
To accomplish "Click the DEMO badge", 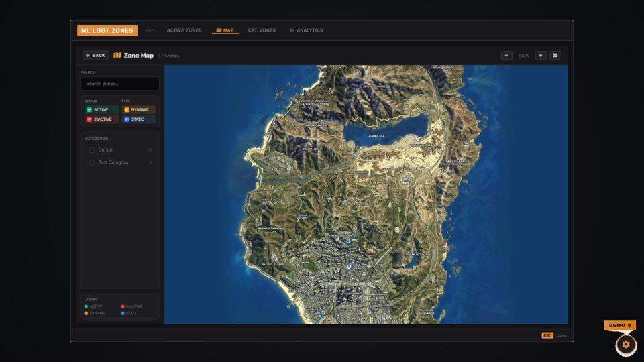I will [x=620, y=325].
